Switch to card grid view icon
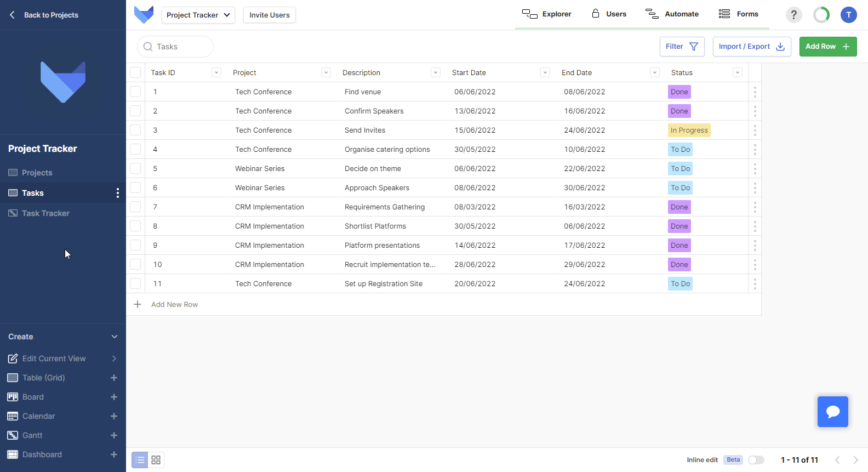The width and height of the screenshot is (868, 472). pos(156,460)
